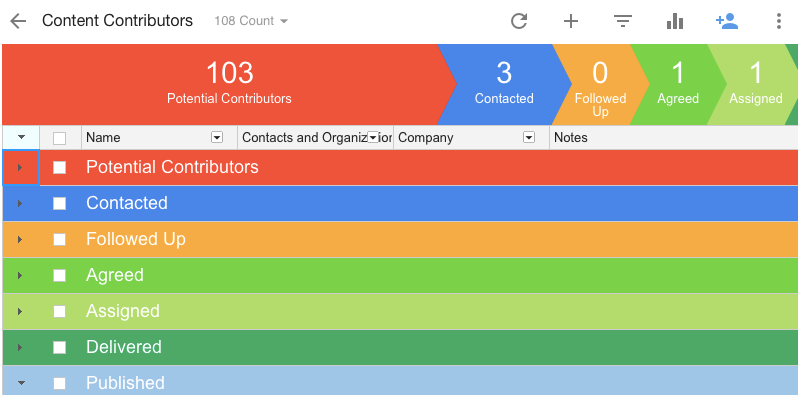
Task: Select the 3 Contacted pipeline stage
Action: tap(504, 84)
